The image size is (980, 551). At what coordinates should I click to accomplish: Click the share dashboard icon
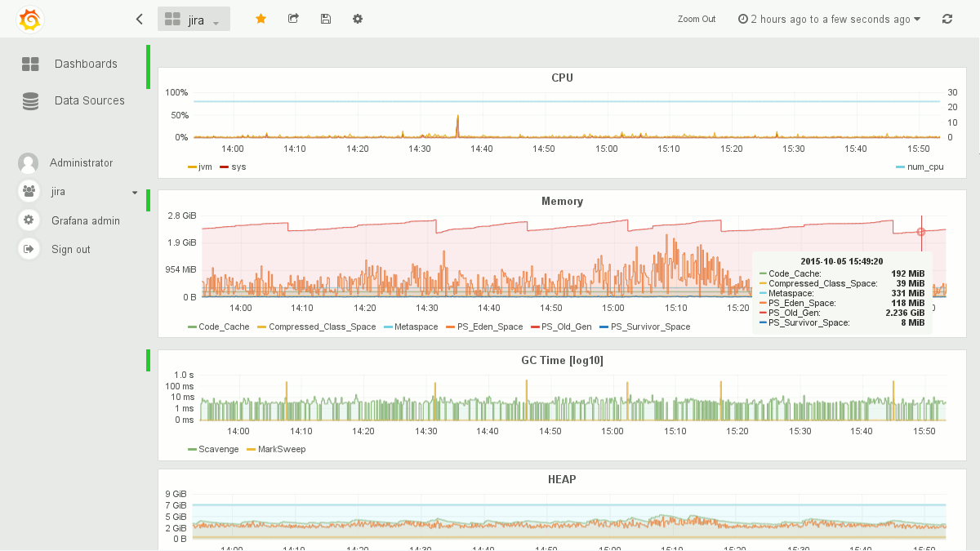[293, 19]
